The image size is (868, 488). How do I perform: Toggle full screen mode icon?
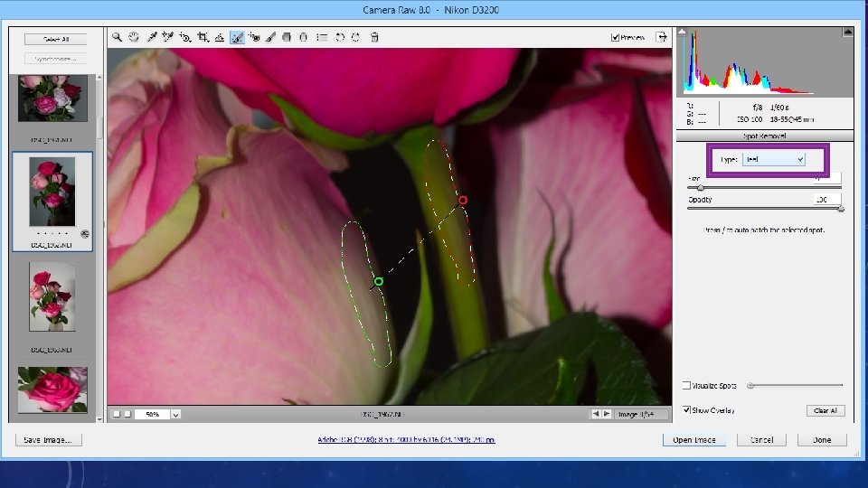pyautogui.click(x=662, y=37)
